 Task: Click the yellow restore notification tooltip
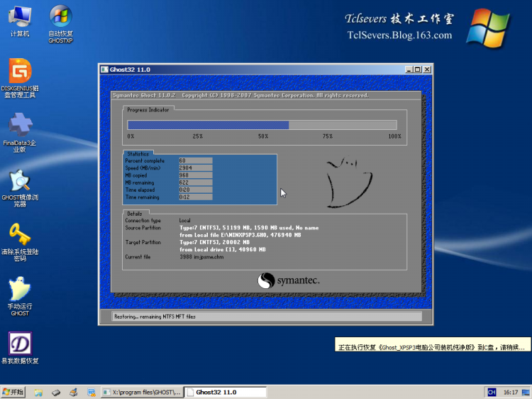[432, 344]
